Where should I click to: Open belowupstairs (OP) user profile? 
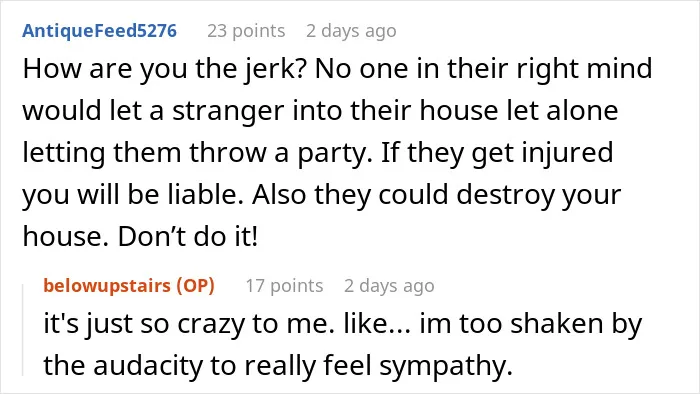click(x=129, y=286)
